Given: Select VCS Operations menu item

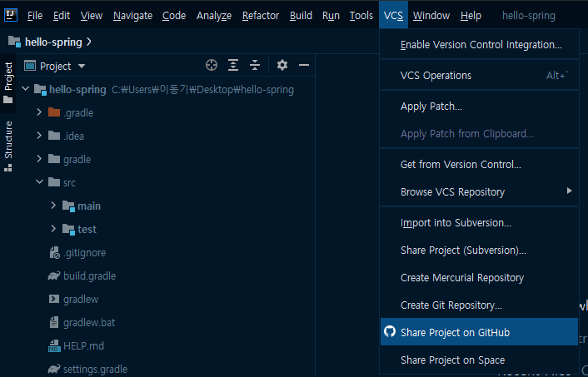Looking at the screenshot, I should click(479, 76).
